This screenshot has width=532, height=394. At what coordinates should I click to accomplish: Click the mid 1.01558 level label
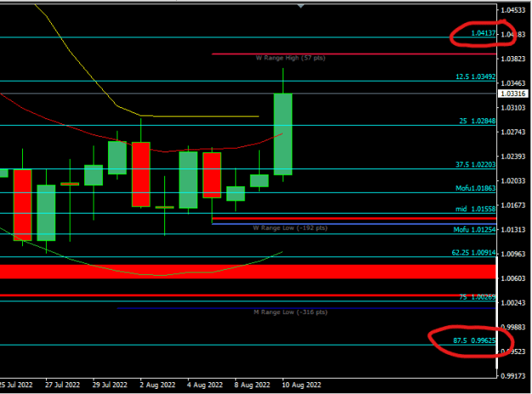pyautogui.click(x=475, y=208)
